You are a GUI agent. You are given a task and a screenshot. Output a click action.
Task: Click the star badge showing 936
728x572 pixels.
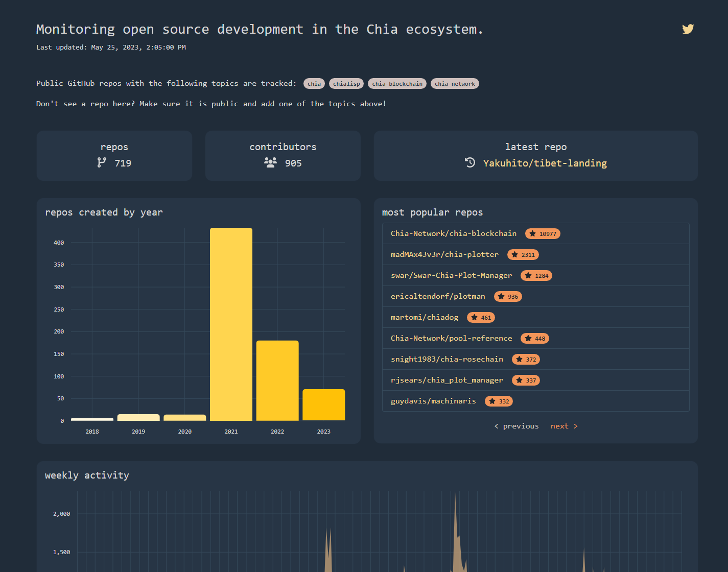click(508, 297)
